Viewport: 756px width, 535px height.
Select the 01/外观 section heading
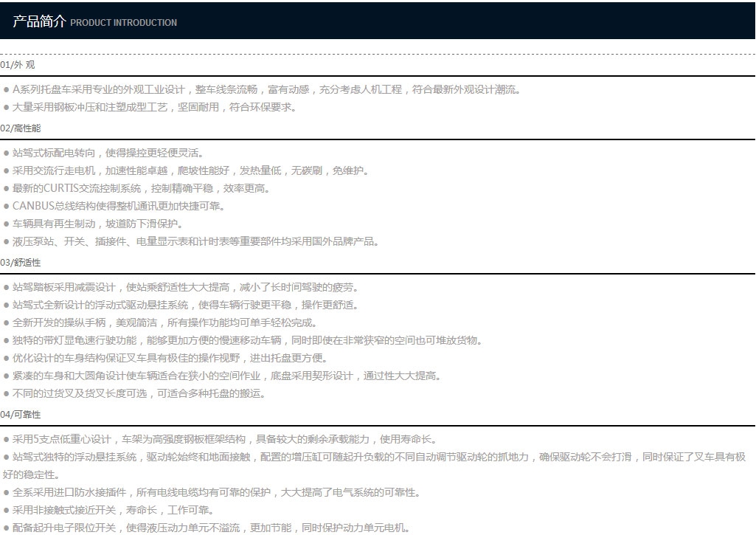click(18, 65)
